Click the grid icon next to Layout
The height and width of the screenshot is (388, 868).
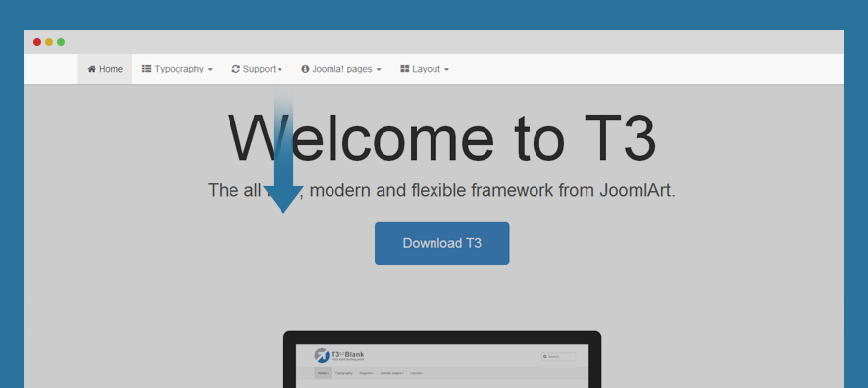click(x=405, y=69)
